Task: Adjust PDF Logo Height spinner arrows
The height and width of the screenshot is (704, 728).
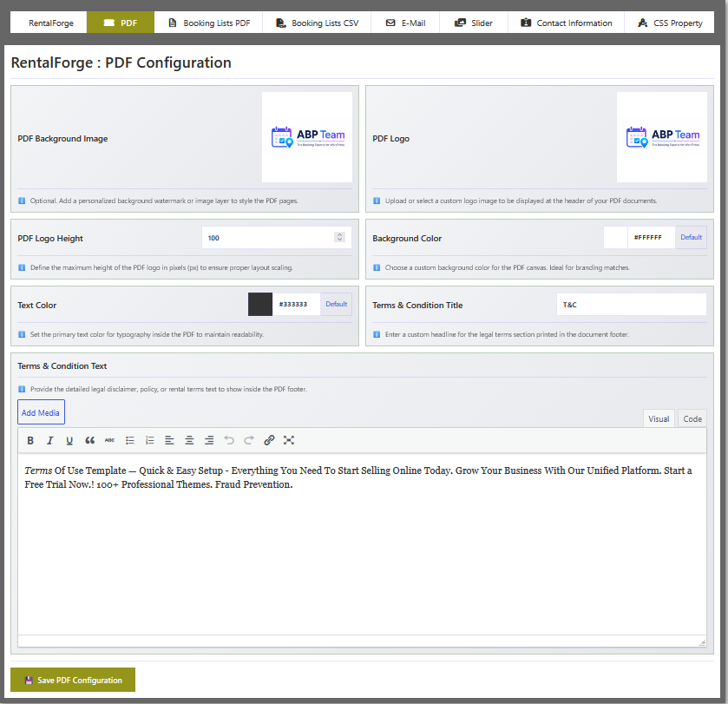Action: coord(339,237)
